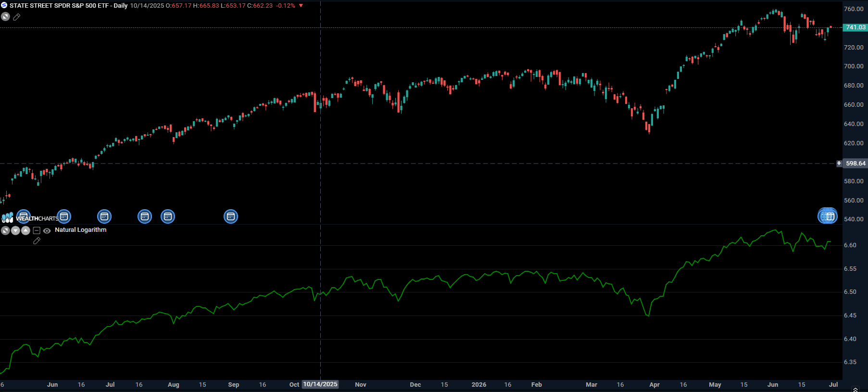This screenshot has width=868, height=392.
Task: Open the price chart detach/maximize icon
Action: [x=5, y=17]
